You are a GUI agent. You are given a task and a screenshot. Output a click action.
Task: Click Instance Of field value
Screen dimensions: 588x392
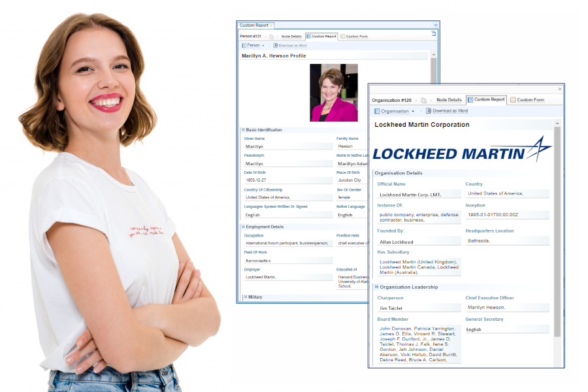pos(419,217)
